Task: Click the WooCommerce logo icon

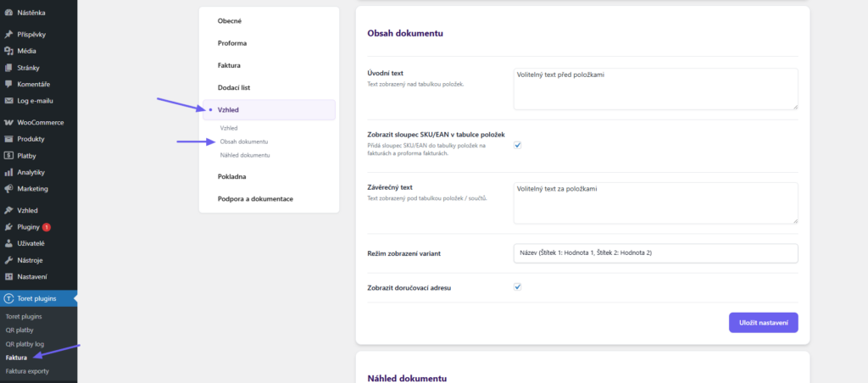Action: pyautogui.click(x=8, y=122)
